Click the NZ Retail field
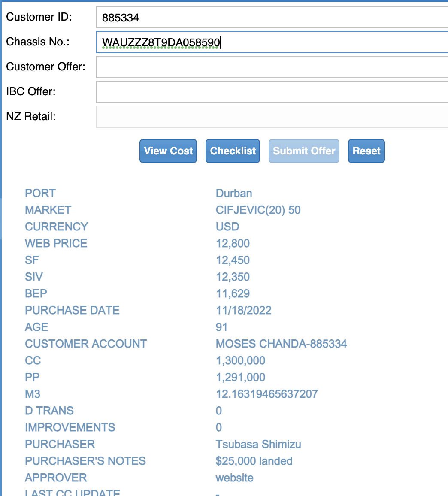 [272, 117]
